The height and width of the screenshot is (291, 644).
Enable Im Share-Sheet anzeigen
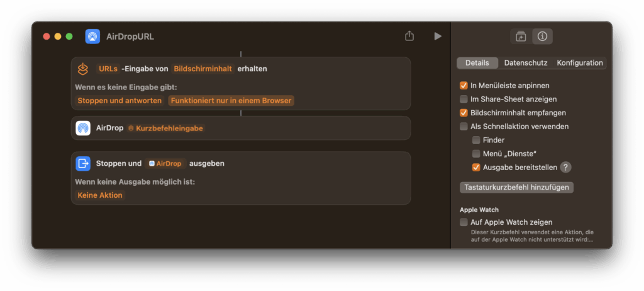click(x=464, y=99)
